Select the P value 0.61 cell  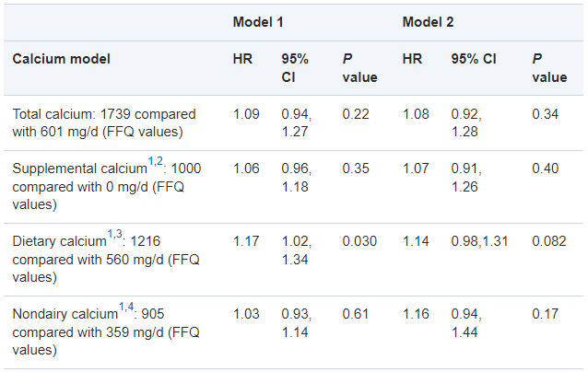click(x=355, y=314)
